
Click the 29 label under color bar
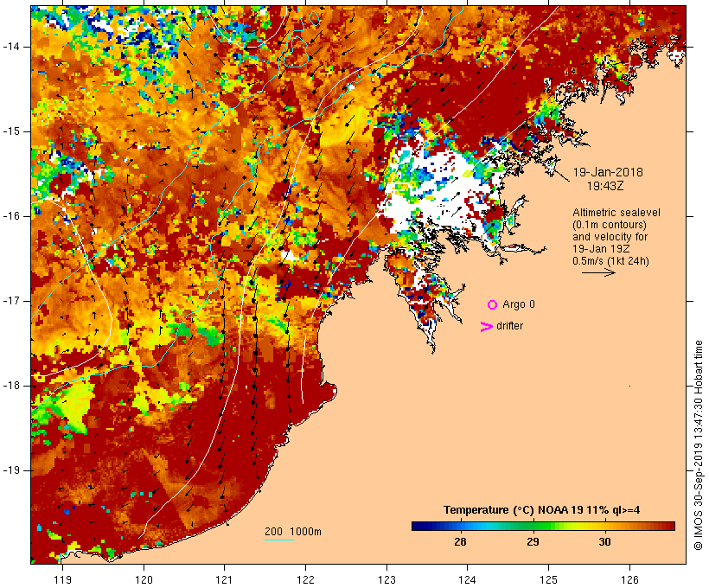click(533, 541)
